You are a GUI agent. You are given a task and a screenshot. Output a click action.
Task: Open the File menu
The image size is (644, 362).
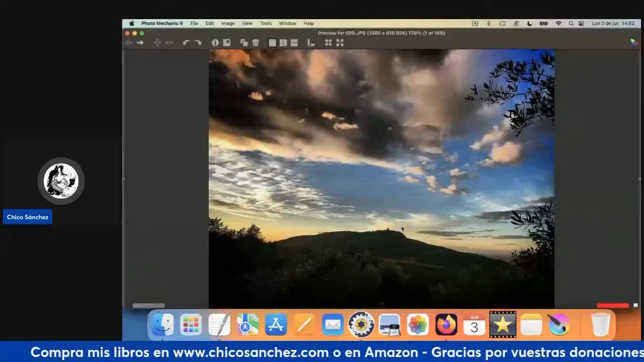click(194, 23)
